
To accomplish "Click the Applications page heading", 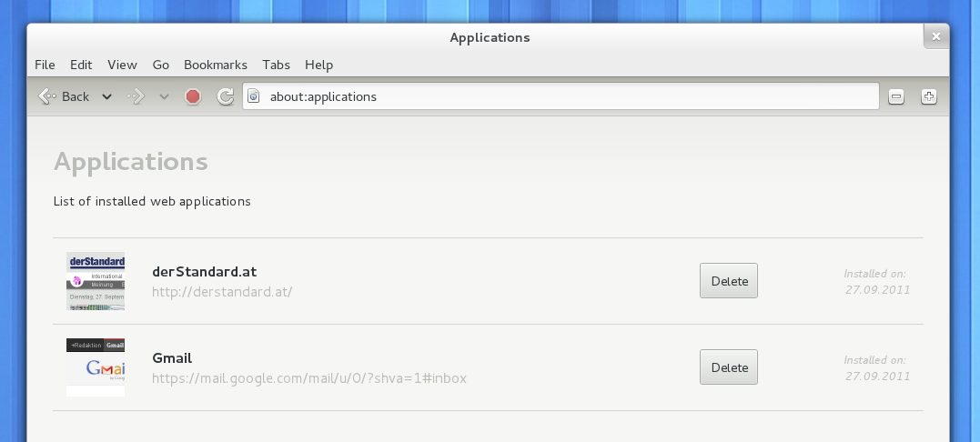I will click(131, 162).
